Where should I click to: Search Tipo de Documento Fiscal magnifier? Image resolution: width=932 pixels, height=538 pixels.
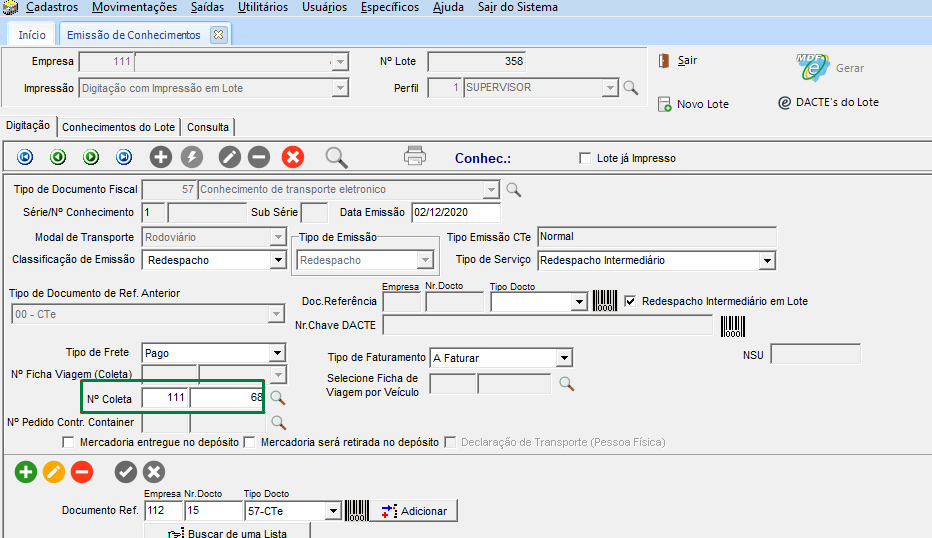tap(514, 190)
